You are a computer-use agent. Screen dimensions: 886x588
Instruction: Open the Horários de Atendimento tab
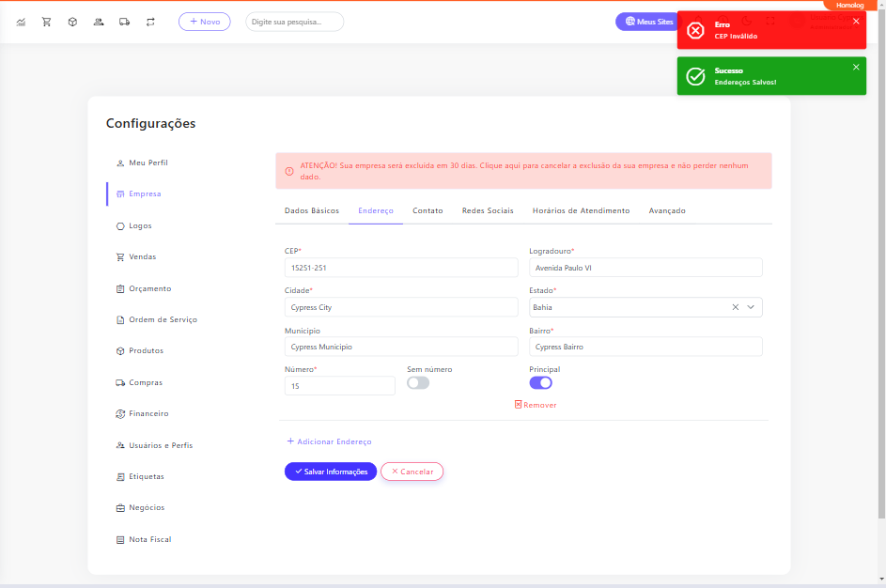(581, 210)
